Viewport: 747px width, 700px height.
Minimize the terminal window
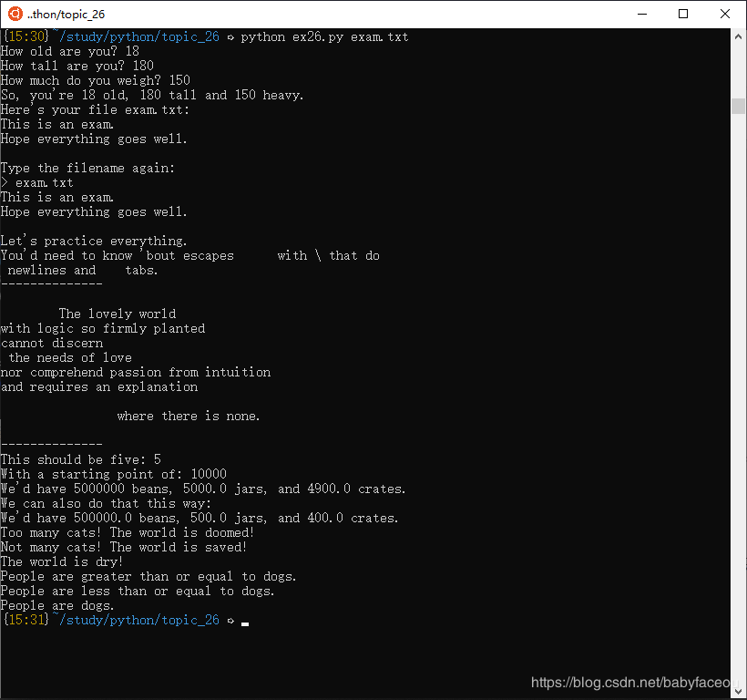642,14
